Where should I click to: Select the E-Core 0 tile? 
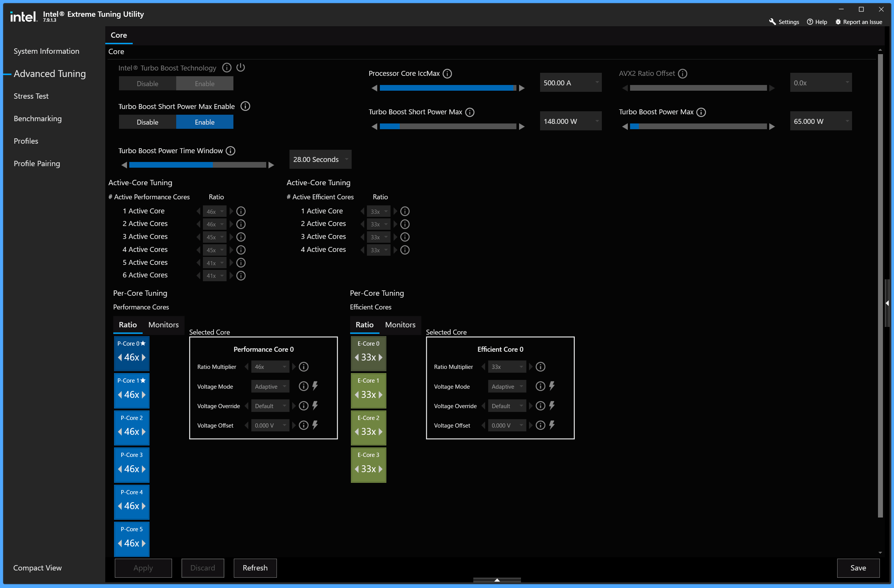point(368,353)
